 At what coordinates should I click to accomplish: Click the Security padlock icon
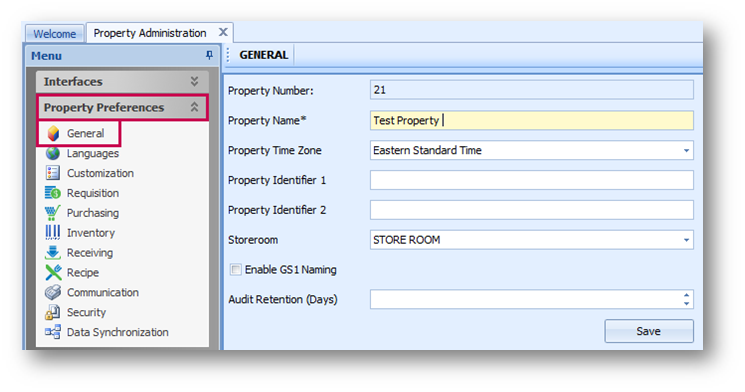click(53, 312)
